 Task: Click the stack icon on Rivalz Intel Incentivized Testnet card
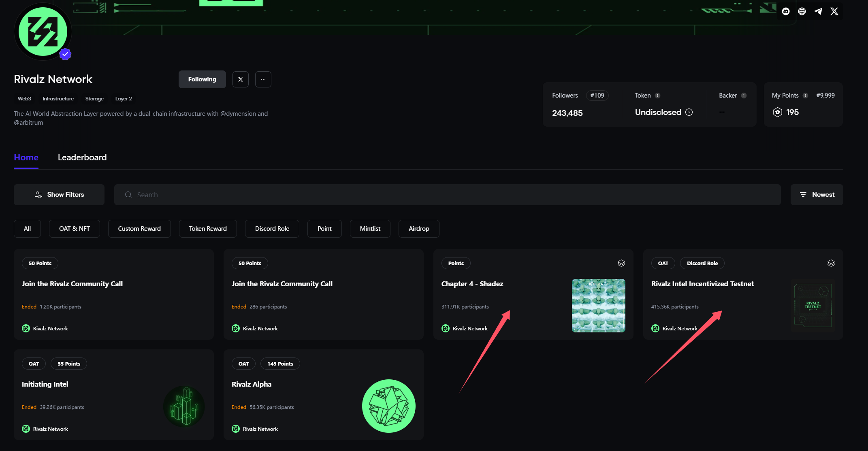831,263
